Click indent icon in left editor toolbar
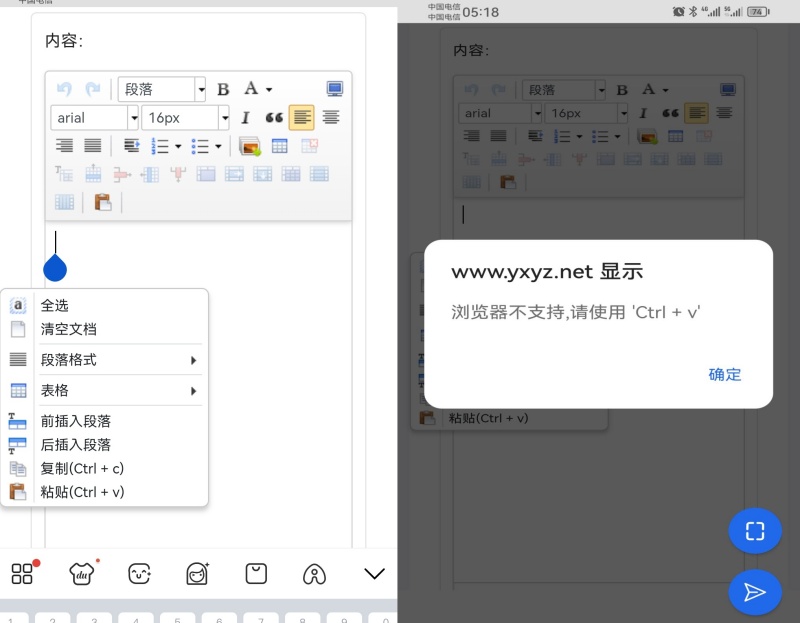 pyautogui.click(x=132, y=146)
